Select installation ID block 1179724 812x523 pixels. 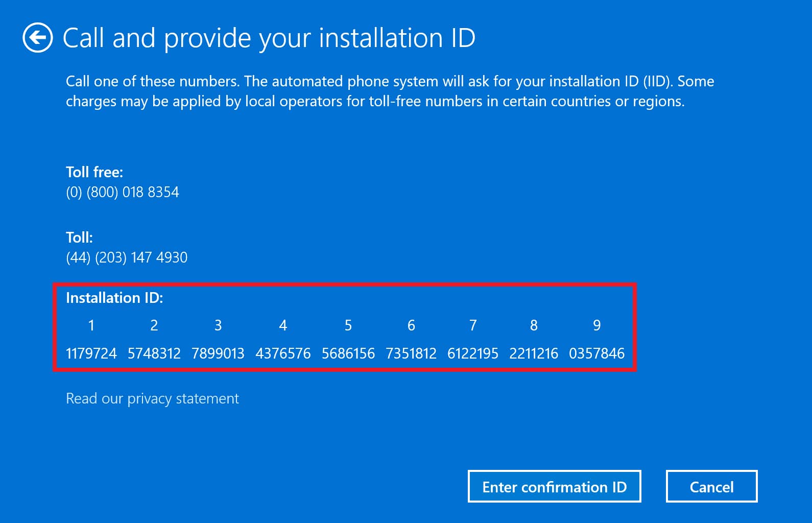click(91, 353)
